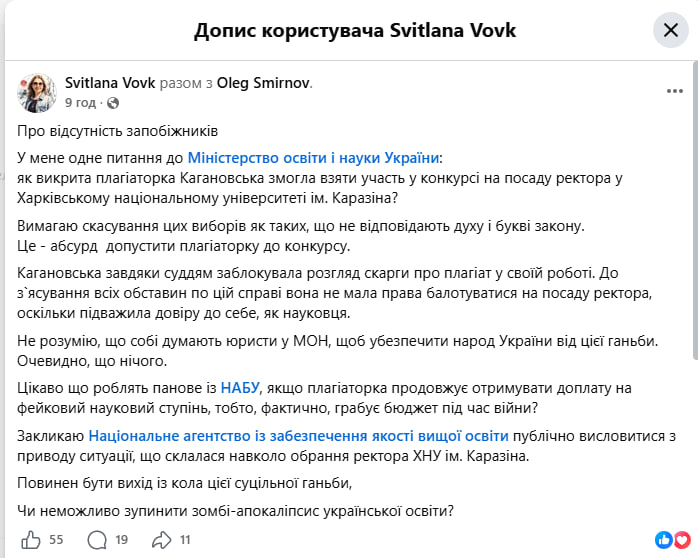This screenshot has height=558, width=698.
Task: Open the Svitlana Vovk author name link
Action: pos(110,83)
